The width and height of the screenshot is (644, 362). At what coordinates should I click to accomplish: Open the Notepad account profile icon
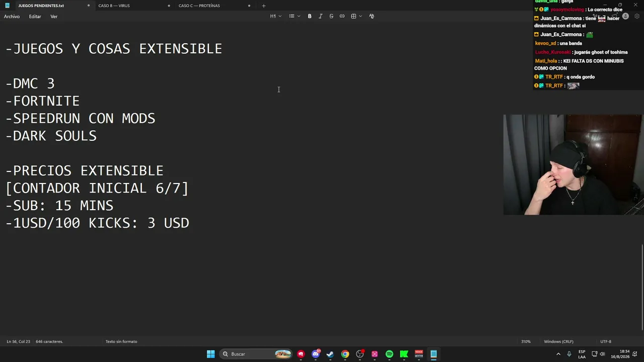click(x=625, y=16)
